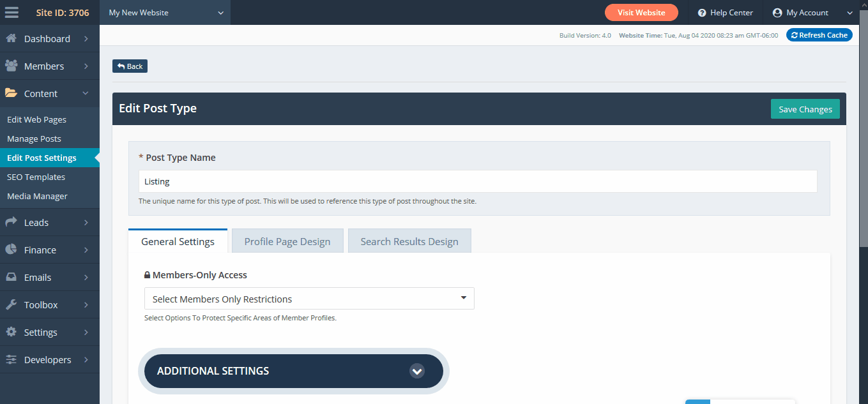Open Manage Posts from the Content menu
This screenshot has height=404, width=868.
[33, 138]
